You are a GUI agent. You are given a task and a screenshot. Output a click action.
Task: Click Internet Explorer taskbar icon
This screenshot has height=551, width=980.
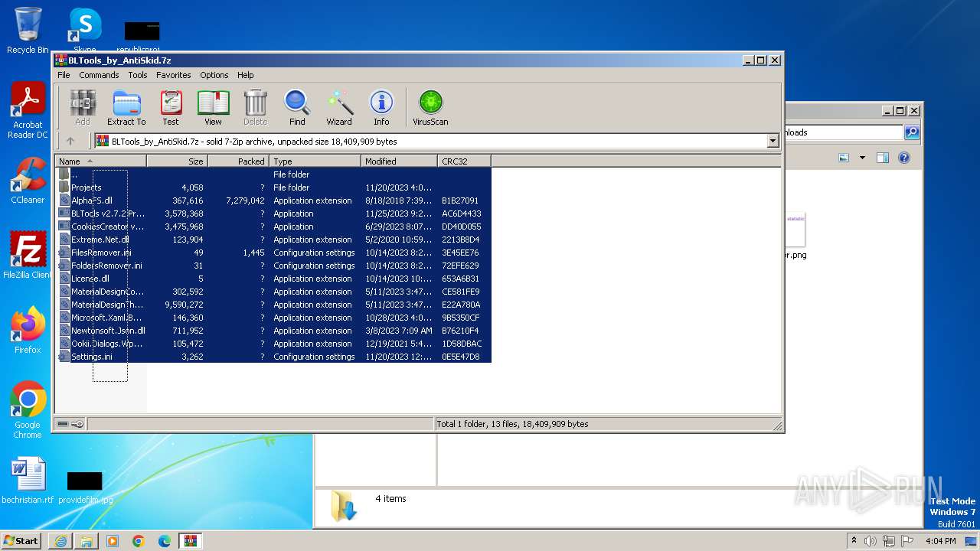tap(60, 541)
